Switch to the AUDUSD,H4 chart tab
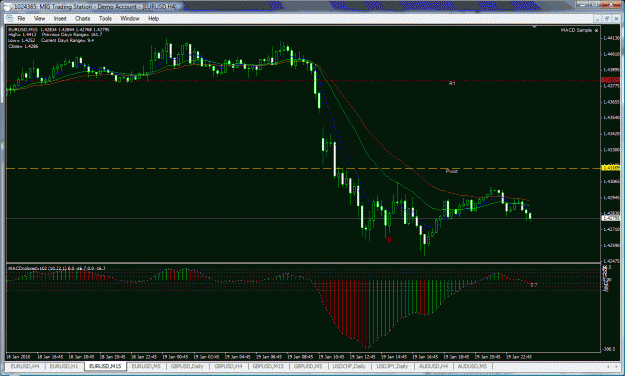This screenshot has height=376, width=625. pyautogui.click(x=434, y=366)
